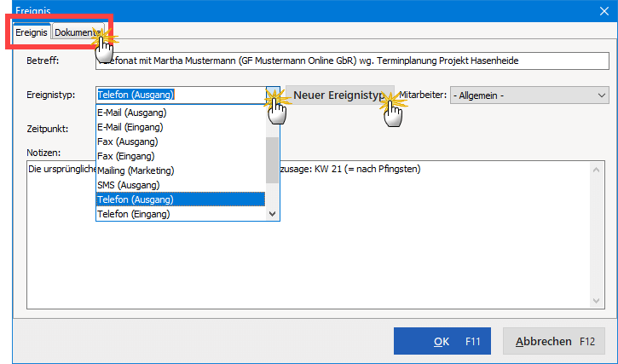
Task: Open the Mitarbeiter dropdown
Action: point(529,95)
